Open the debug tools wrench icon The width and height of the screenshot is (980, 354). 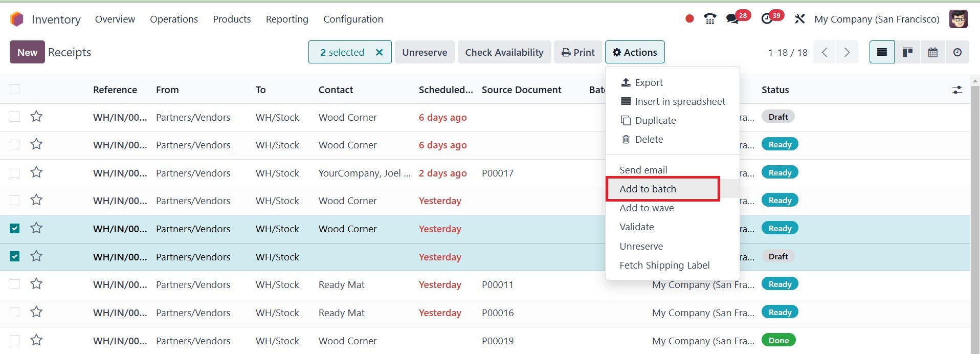click(799, 19)
